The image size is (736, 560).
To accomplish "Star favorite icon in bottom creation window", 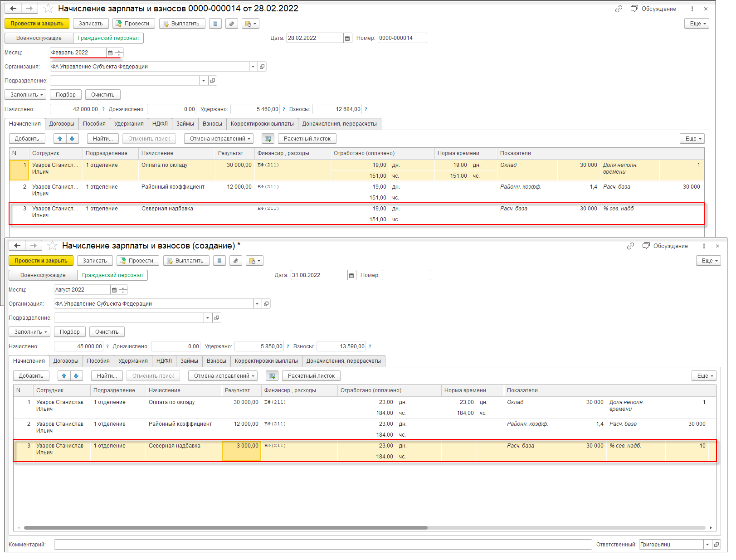I will 52,246.
